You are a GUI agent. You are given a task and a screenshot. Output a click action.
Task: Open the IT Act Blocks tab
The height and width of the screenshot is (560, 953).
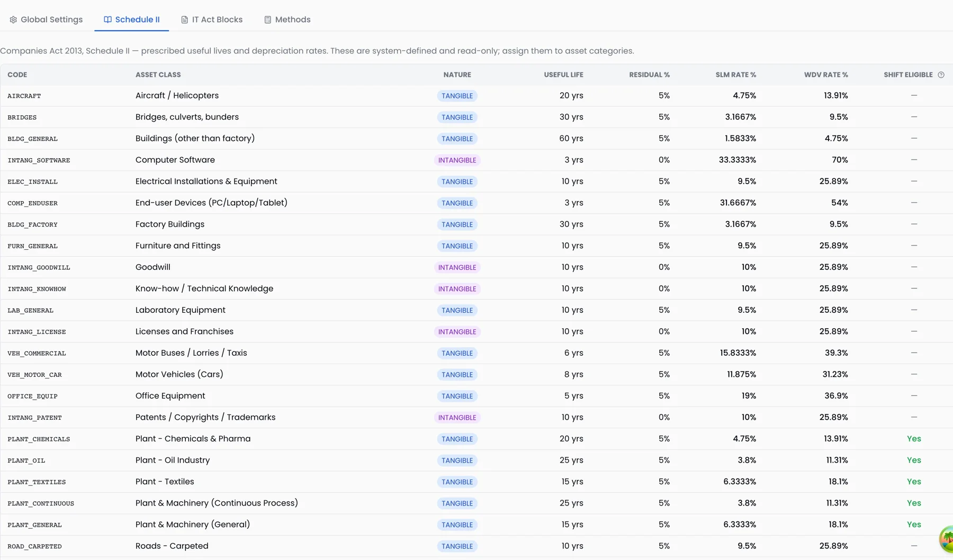[x=211, y=20]
